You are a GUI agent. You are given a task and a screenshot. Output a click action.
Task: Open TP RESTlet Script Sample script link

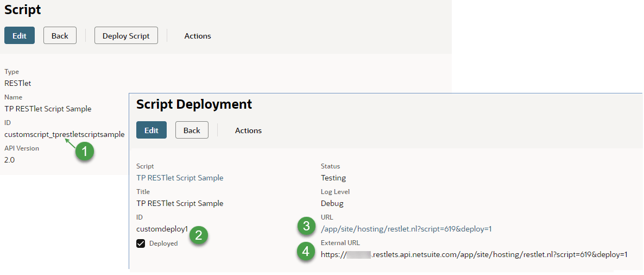pos(180,178)
